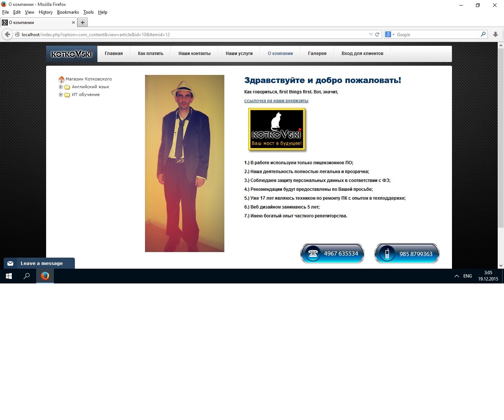504x420 pixels.
Task: Open 'Leave a message' chat widget
Action: pyautogui.click(x=39, y=263)
